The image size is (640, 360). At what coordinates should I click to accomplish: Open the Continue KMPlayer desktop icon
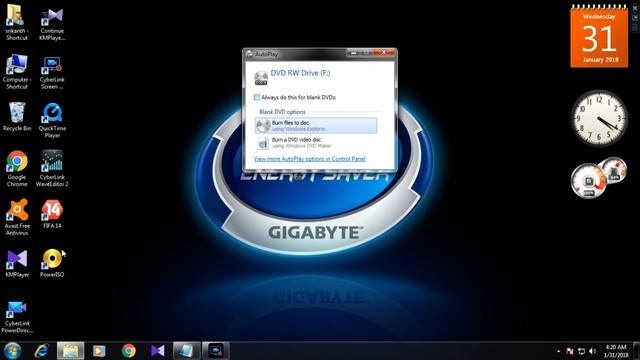[x=52, y=23]
